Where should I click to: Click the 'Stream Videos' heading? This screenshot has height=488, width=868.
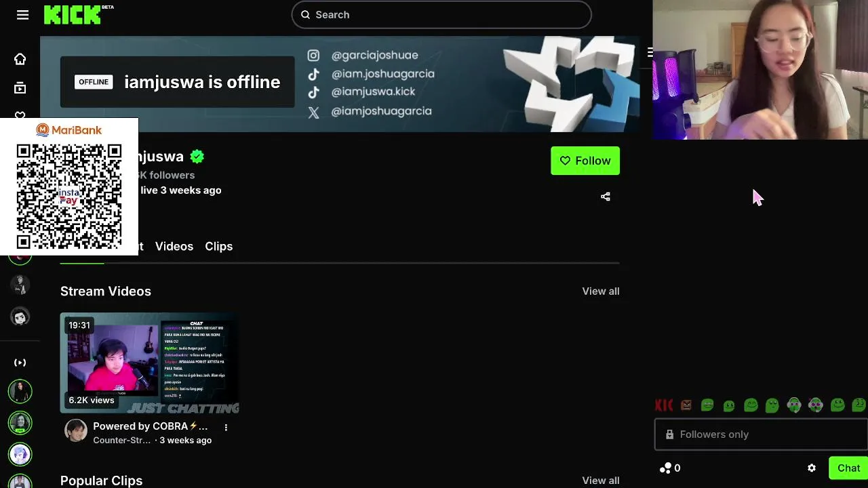pyautogui.click(x=106, y=291)
